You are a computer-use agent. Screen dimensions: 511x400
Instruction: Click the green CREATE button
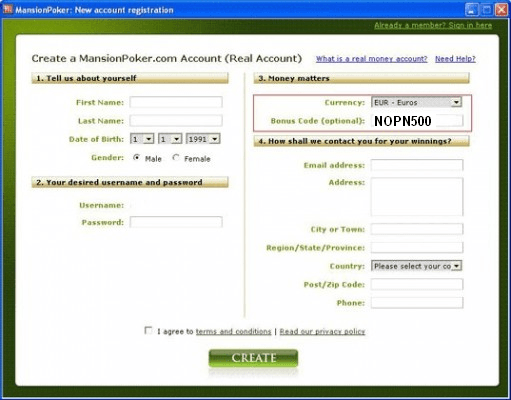coord(253,358)
